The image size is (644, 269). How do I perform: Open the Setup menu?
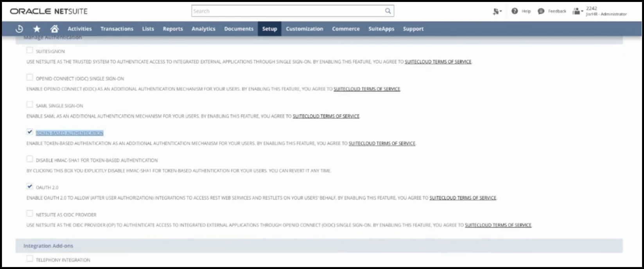point(269,29)
